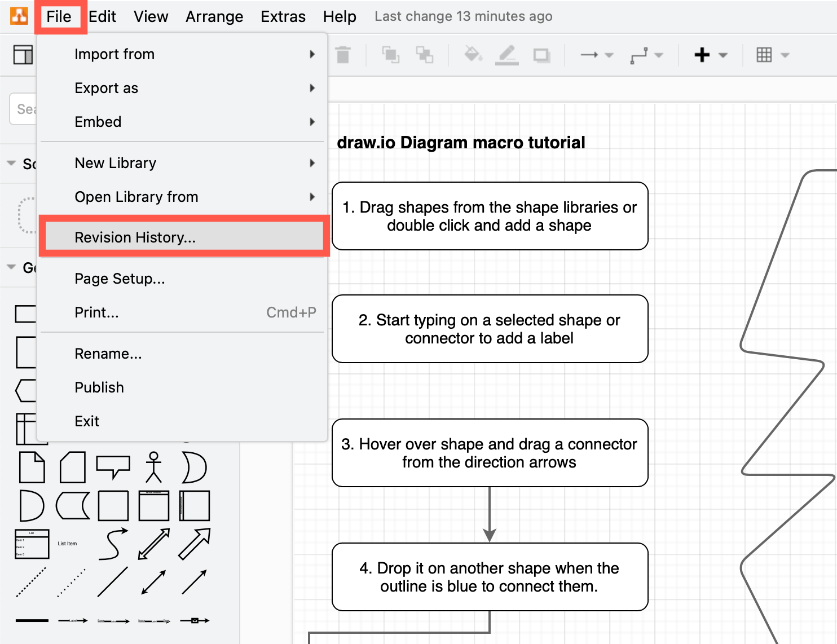The image size is (837, 644).
Task: Click Exit at the bottom of the menu
Action: click(x=86, y=421)
